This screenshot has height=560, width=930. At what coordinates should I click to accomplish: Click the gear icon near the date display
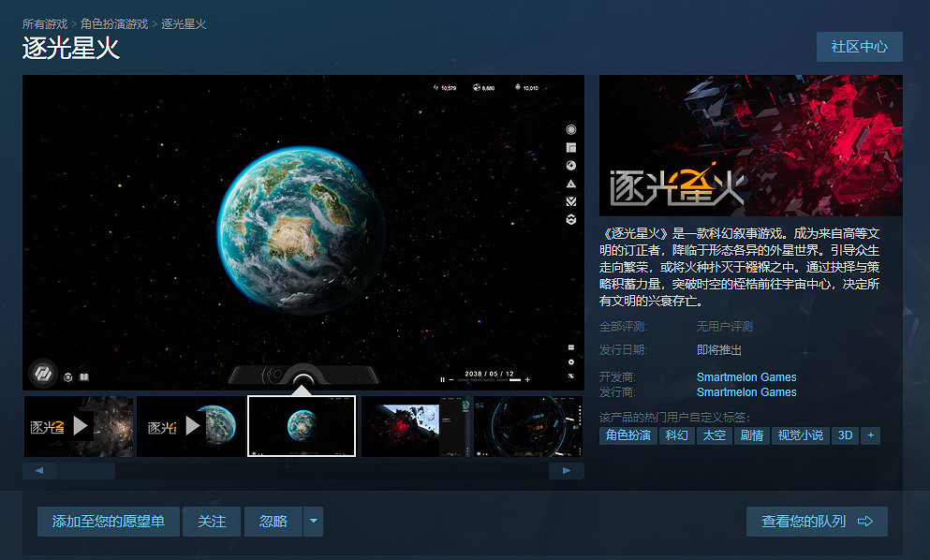(571, 362)
